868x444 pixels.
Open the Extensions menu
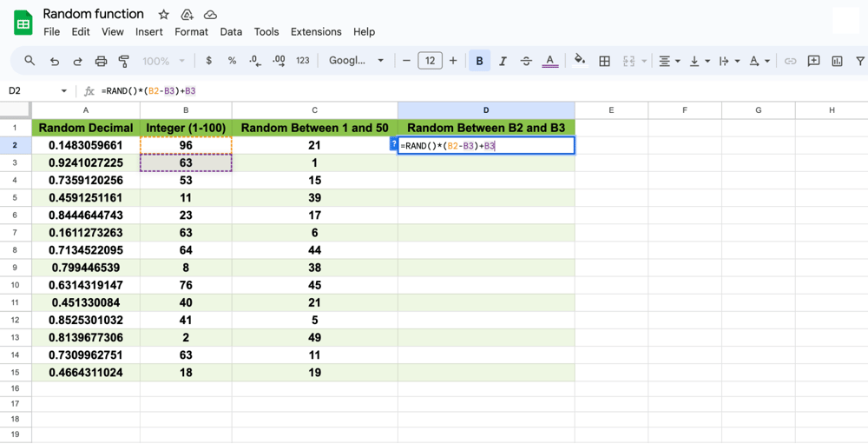316,31
